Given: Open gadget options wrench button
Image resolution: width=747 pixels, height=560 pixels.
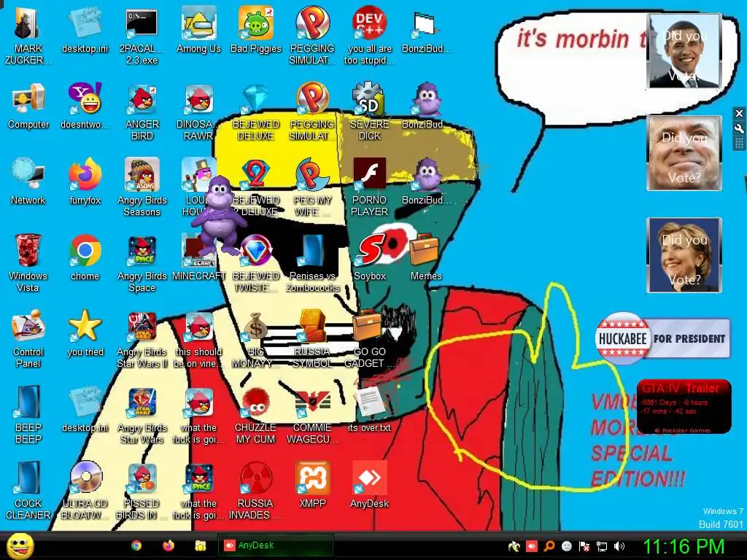Looking at the screenshot, I should (739, 128).
